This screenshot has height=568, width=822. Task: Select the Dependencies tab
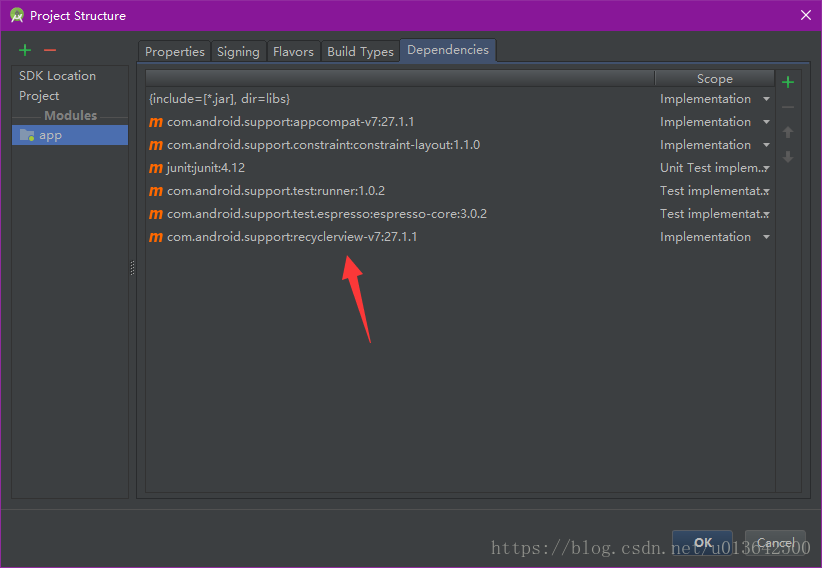pyautogui.click(x=448, y=50)
